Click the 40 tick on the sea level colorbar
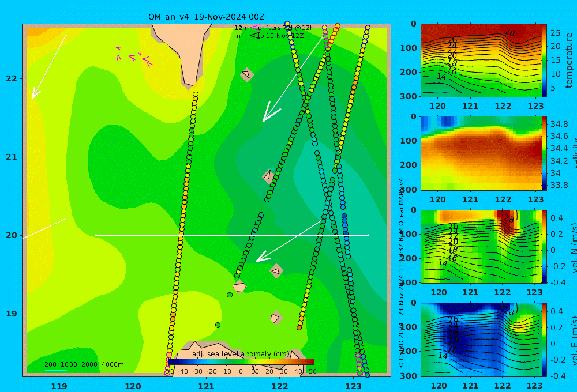Viewport: 577px width, 392px height. click(x=298, y=371)
